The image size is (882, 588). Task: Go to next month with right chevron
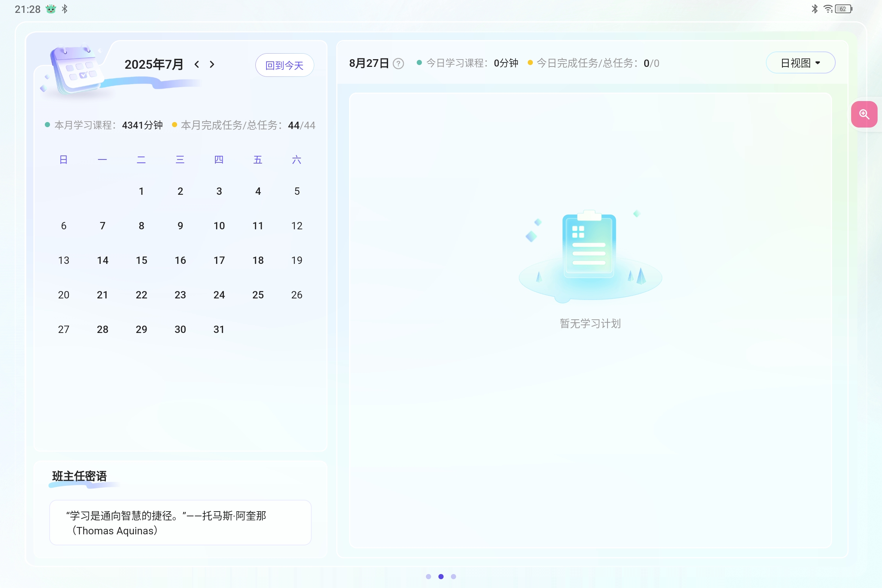pyautogui.click(x=212, y=65)
